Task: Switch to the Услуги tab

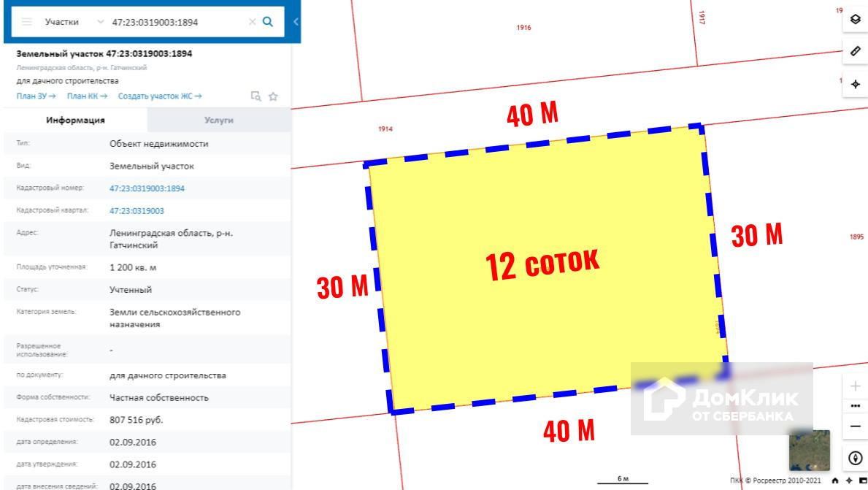Action: click(219, 120)
